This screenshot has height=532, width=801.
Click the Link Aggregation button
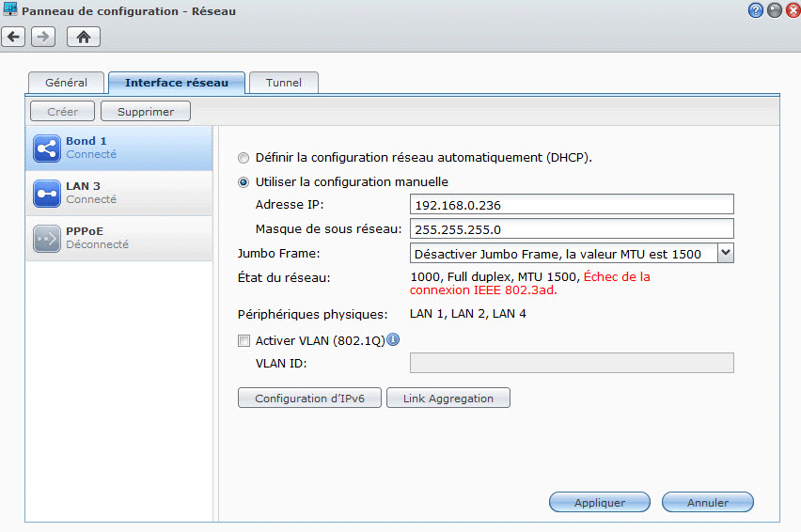pos(448,399)
